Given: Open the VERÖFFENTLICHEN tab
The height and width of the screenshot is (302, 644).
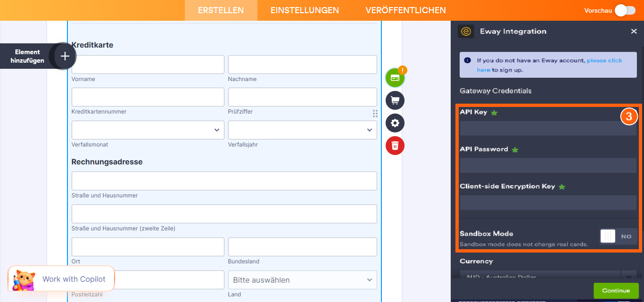Looking at the screenshot, I should [x=405, y=10].
